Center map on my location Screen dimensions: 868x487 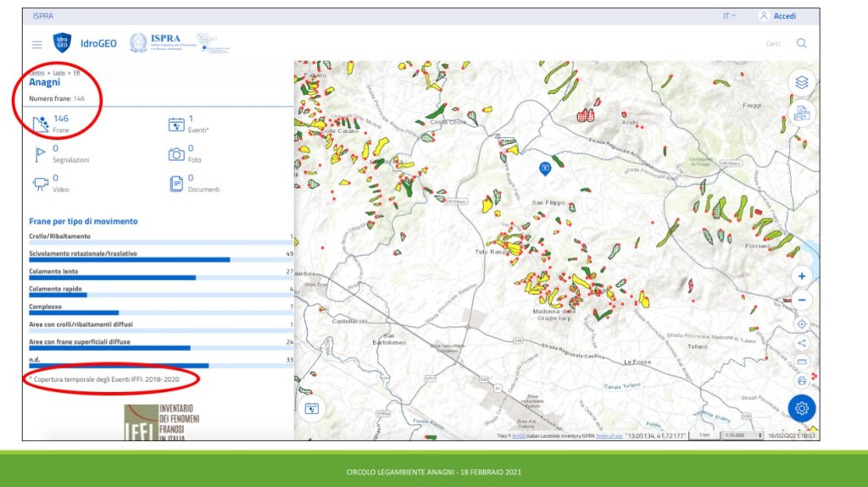(801, 324)
